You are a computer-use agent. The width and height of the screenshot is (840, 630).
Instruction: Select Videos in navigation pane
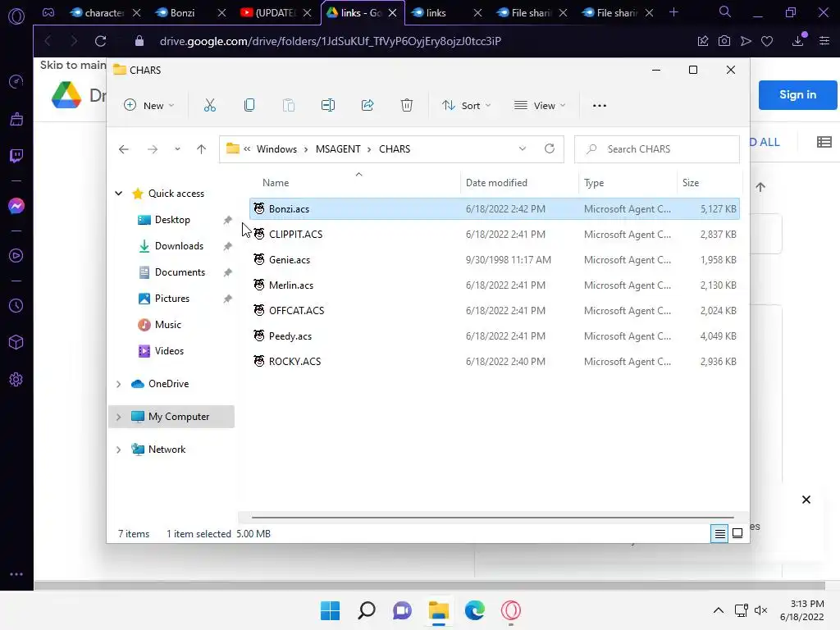[169, 351]
